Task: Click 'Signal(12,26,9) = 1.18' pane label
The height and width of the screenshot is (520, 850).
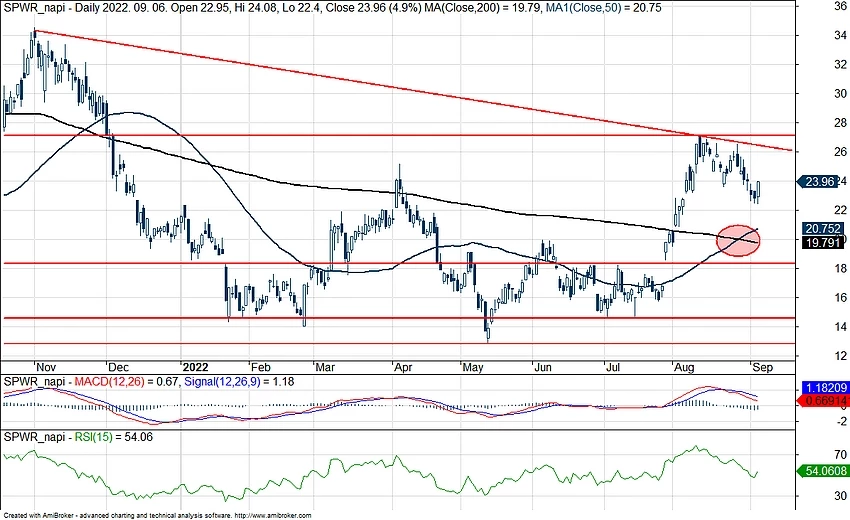Action: [239, 382]
